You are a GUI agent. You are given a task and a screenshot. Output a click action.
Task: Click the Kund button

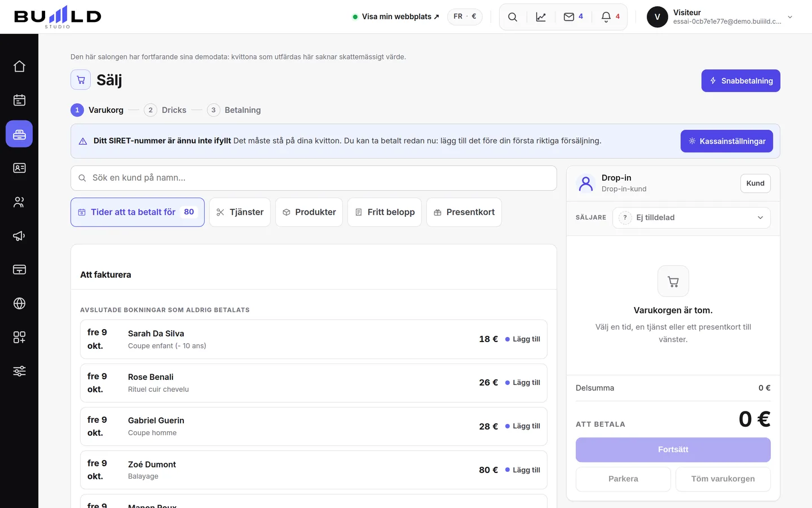pos(756,183)
